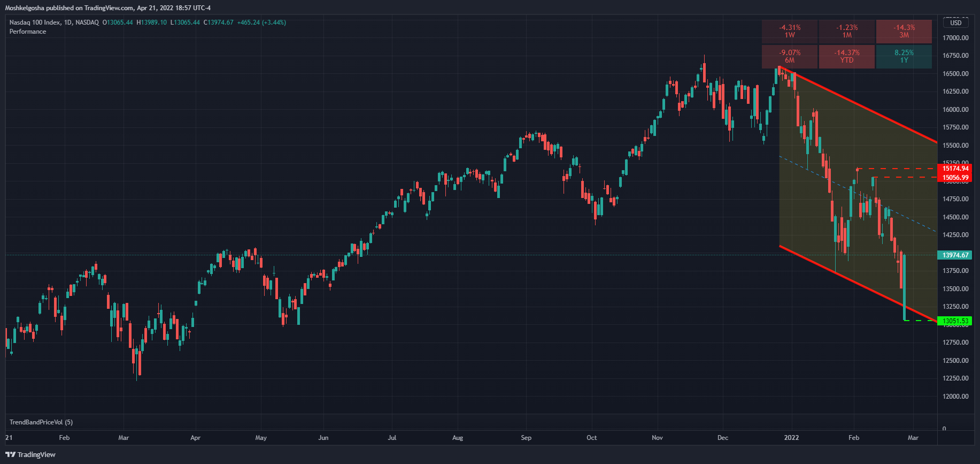
Task: Click the 15500.00 price axis label
Action: (x=955, y=146)
